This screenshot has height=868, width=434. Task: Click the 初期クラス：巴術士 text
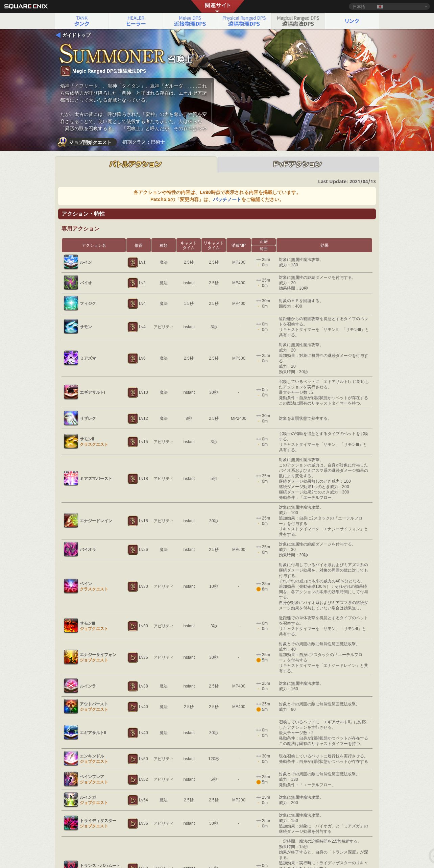coord(144,142)
